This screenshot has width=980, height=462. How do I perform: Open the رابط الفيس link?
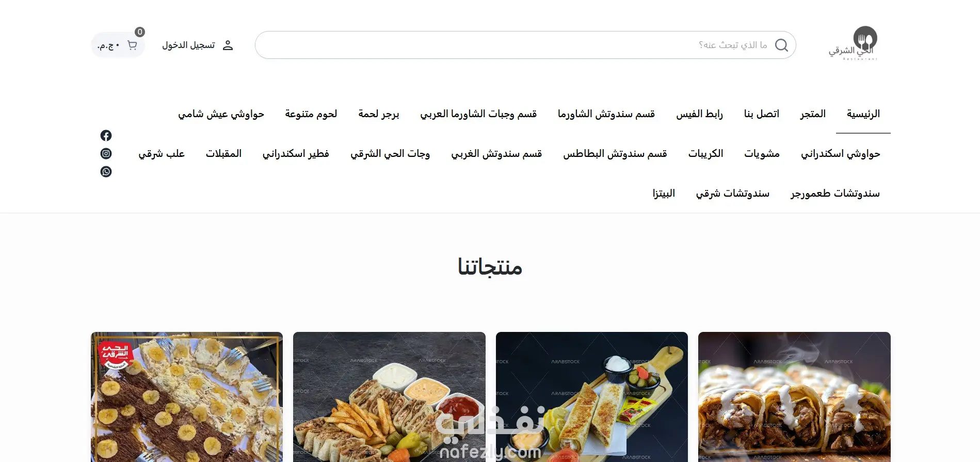pos(699,114)
